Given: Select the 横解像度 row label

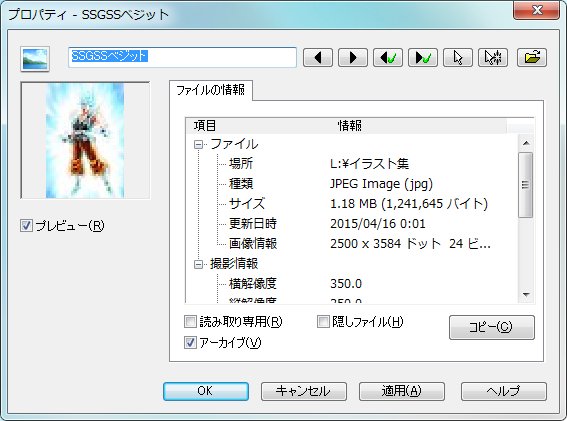Looking at the screenshot, I should [x=253, y=284].
